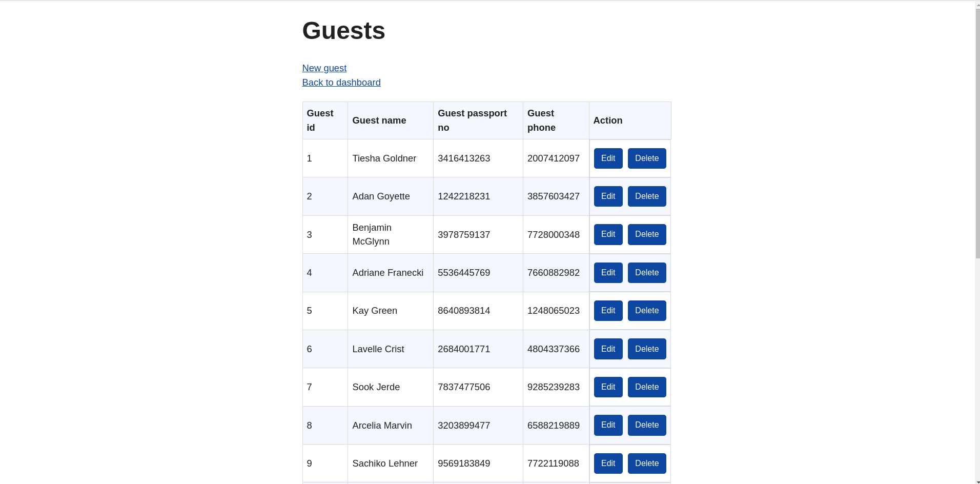Open the New guest link
The height and width of the screenshot is (484, 980).
[x=324, y=68]
